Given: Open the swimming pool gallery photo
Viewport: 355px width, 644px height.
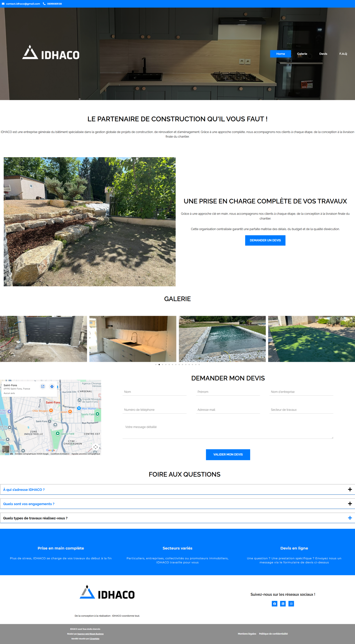Looking at the screenshot, I should (x=222, y=339).
